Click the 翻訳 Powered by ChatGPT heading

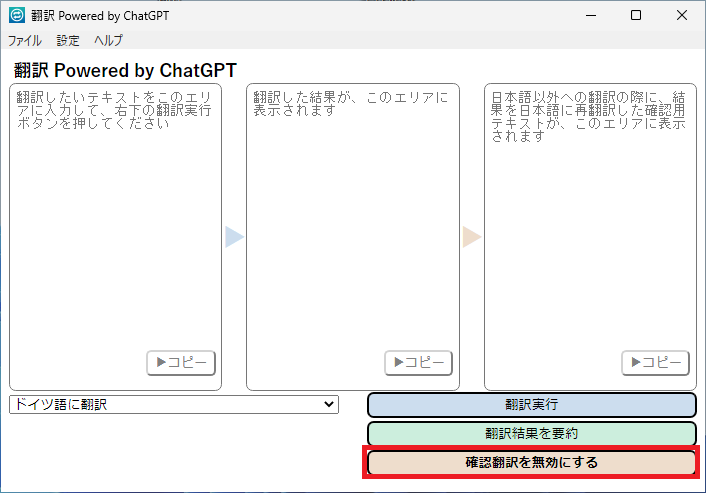coord(125,71)
